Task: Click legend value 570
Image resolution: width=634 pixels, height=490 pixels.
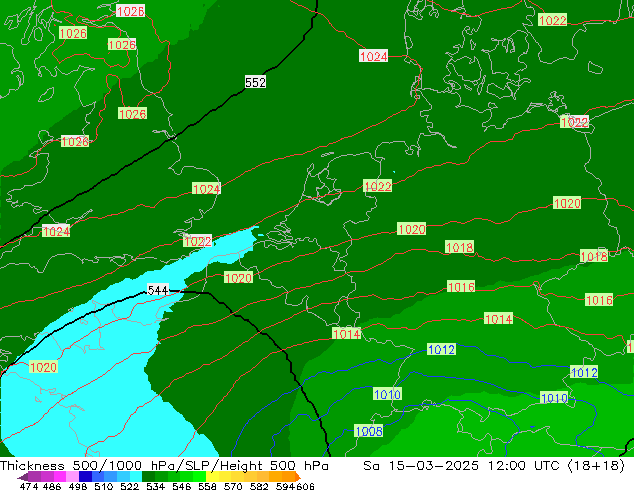Action: [233, 486]
